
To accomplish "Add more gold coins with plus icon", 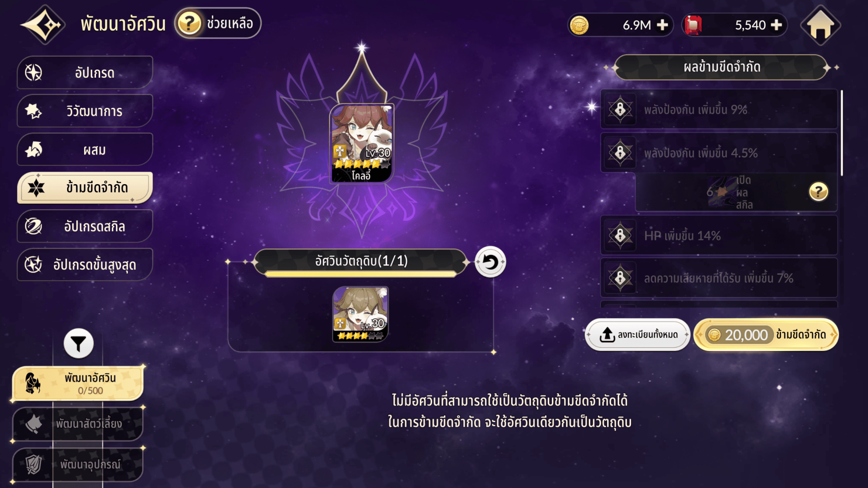I will coord(662,25).
